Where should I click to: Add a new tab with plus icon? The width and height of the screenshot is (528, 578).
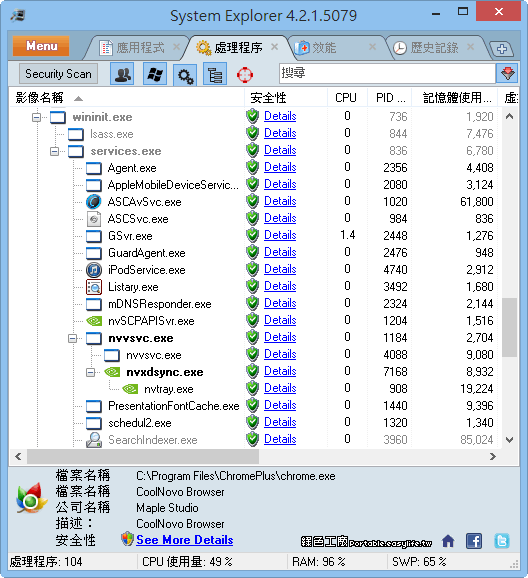coord(501,49)
